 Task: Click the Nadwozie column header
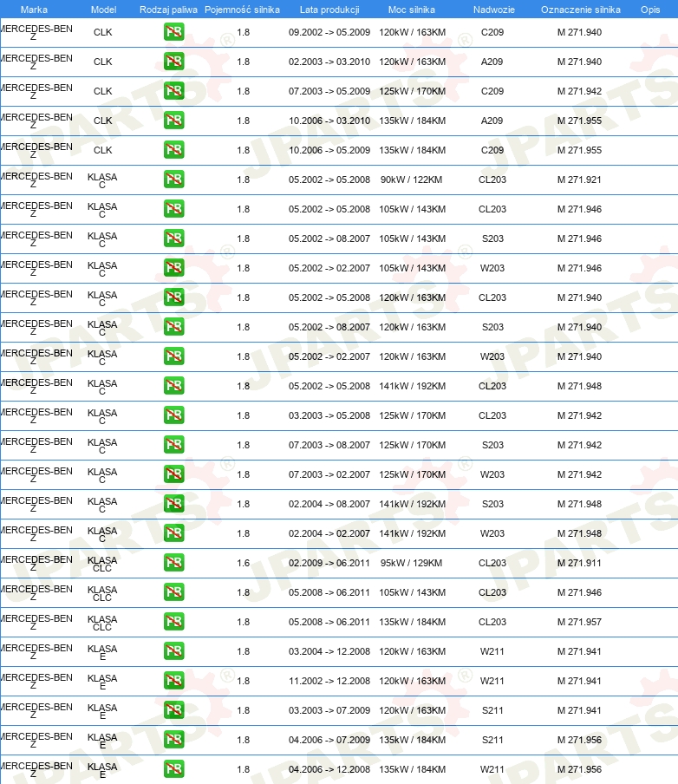[494, 10]
